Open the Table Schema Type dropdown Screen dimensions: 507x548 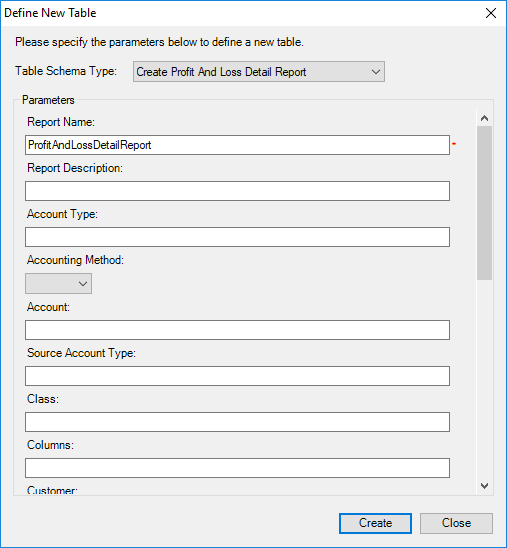coord(259,72)
